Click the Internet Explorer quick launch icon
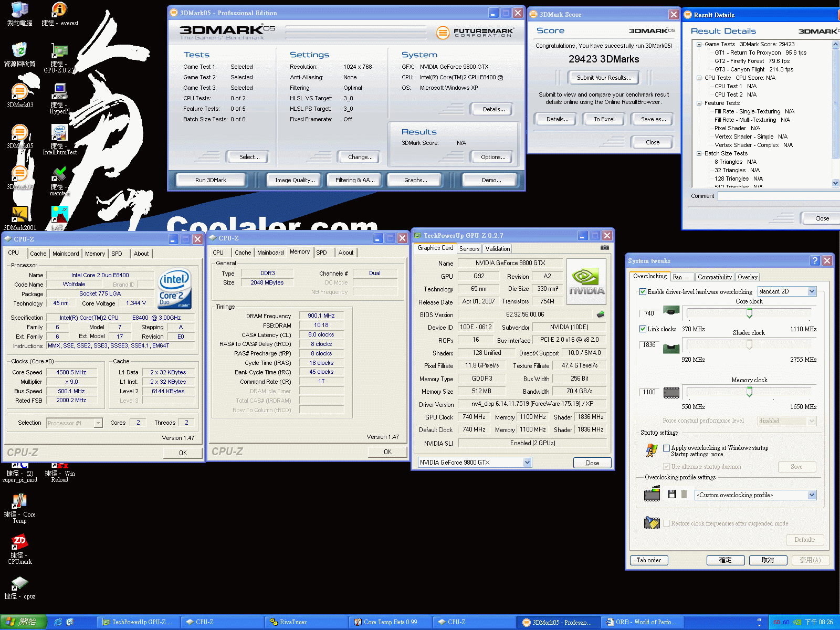Screen dimensions: 840x630 58,622
